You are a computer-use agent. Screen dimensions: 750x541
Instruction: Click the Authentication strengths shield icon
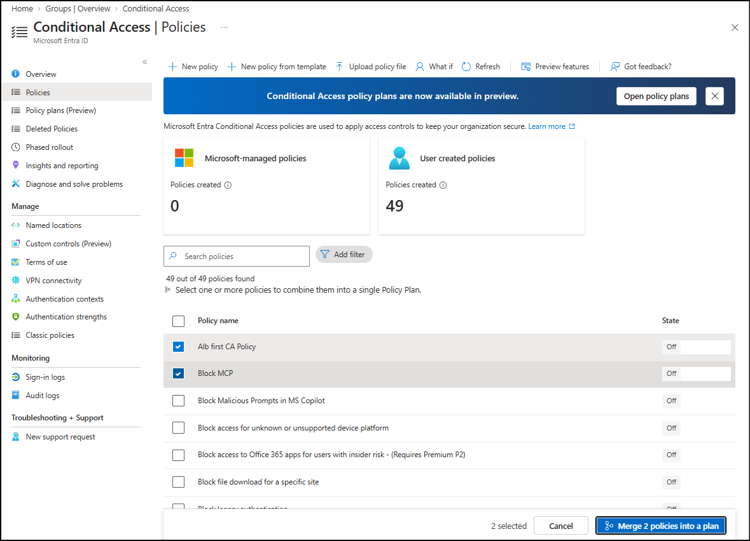click(x=15, y=317)
